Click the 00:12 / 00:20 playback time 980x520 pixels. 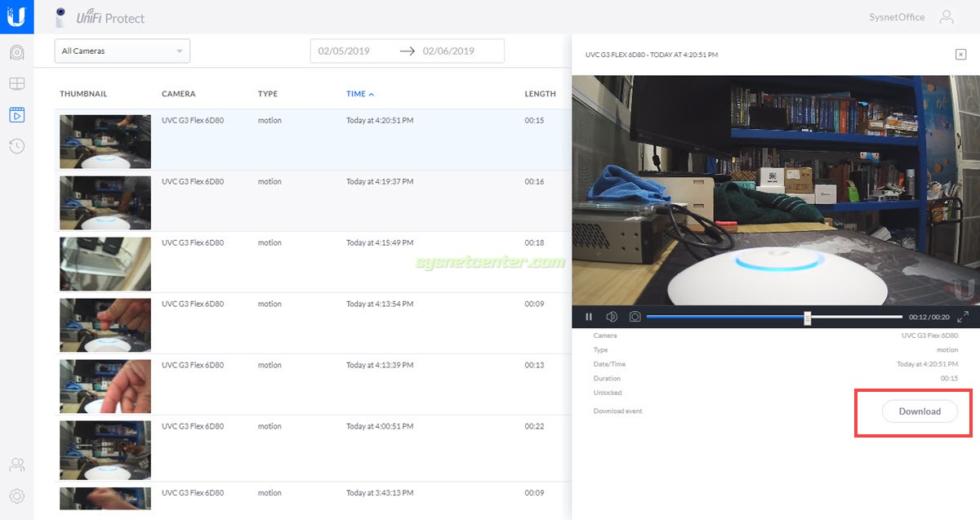tap(929, 318)
